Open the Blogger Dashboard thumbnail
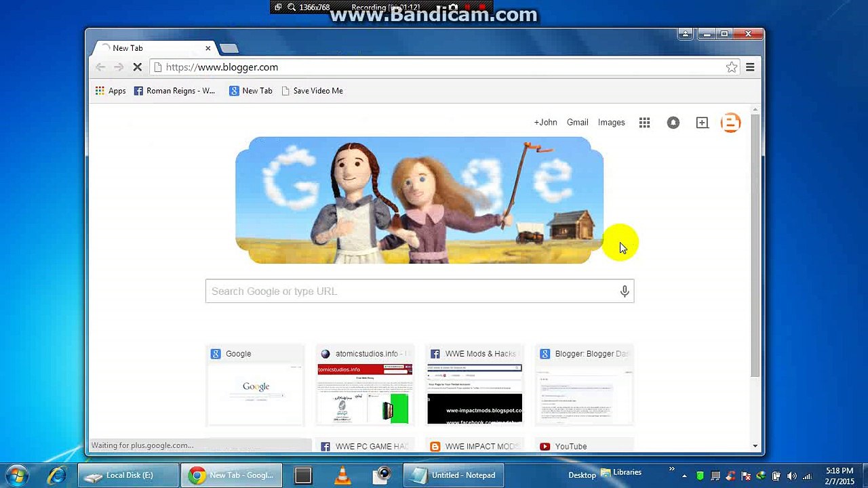 tap(585, 385)
